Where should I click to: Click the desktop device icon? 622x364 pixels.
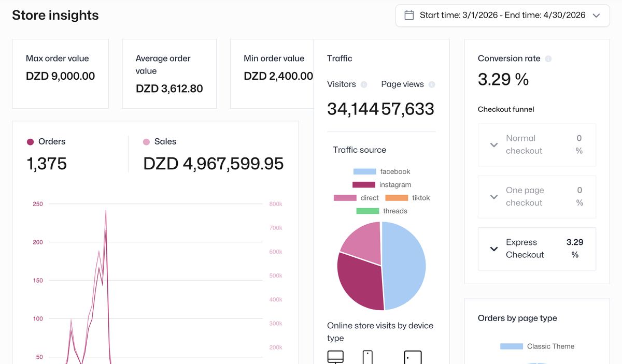[335, 357]
